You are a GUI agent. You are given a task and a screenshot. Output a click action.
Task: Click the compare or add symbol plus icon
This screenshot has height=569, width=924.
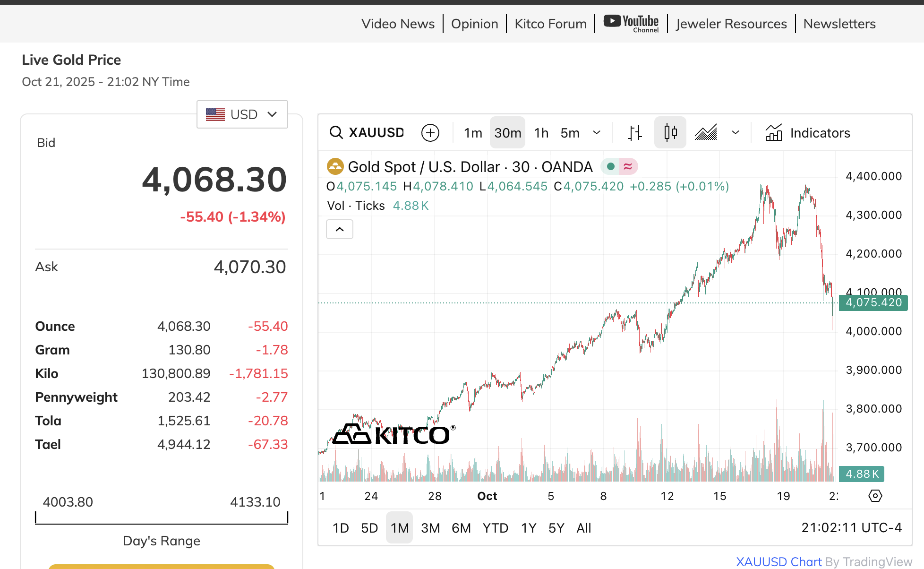coord(430,133)
